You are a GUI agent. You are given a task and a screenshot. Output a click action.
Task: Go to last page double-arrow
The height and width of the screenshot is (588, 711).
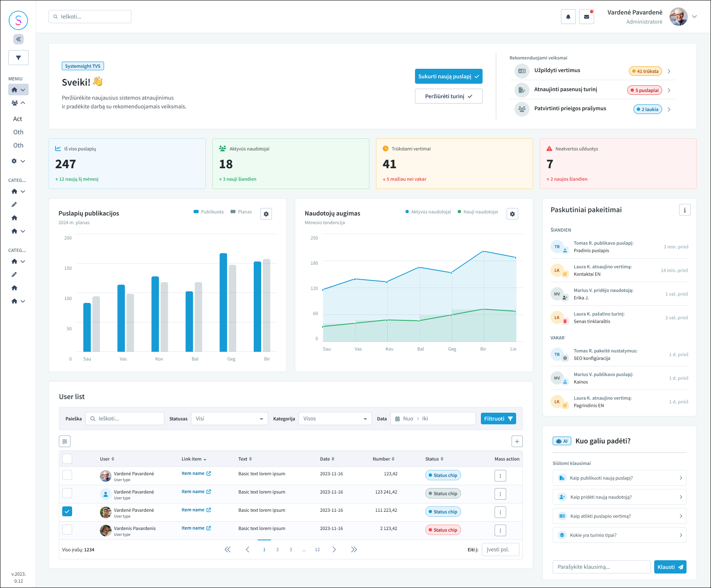(x=354, y=549)
